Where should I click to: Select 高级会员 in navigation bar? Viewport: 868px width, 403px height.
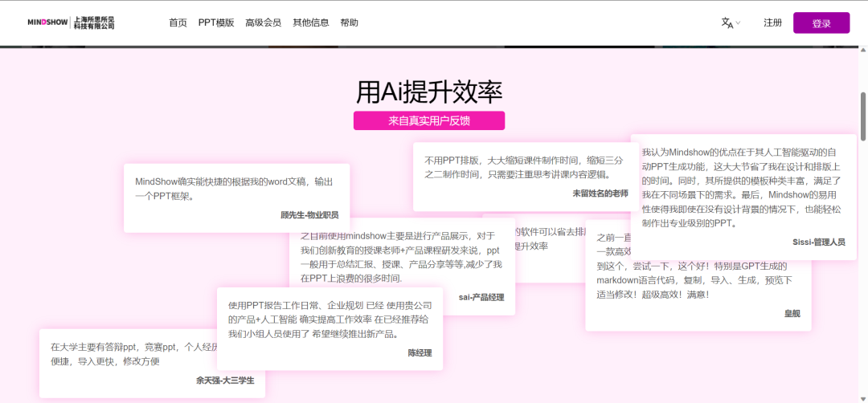click(x=263, y=22)
